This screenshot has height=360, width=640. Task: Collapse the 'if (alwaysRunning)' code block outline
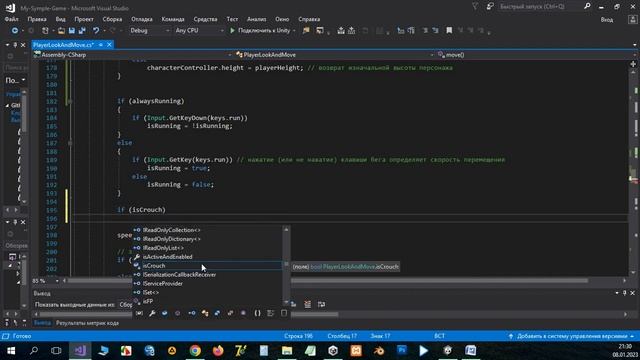coord(70,101)
